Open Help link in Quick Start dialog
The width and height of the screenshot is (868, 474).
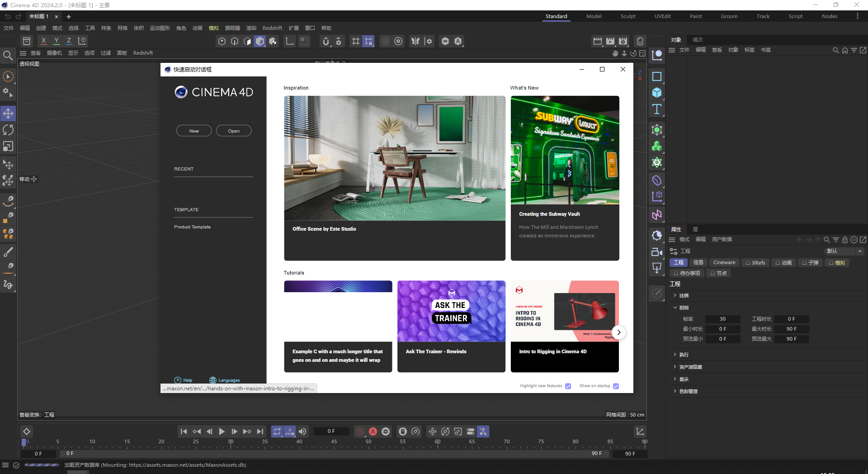click(x=184, y=380)
